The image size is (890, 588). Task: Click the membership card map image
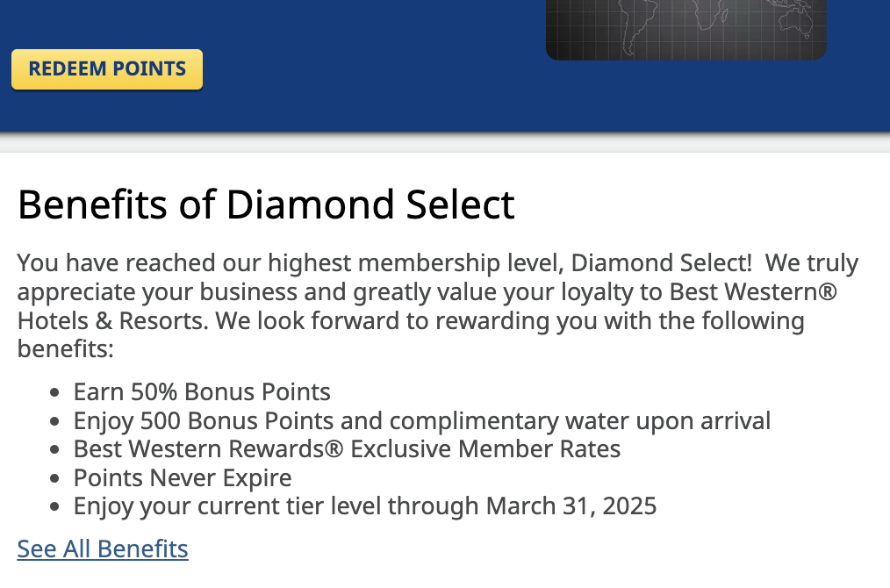(685, 28)
